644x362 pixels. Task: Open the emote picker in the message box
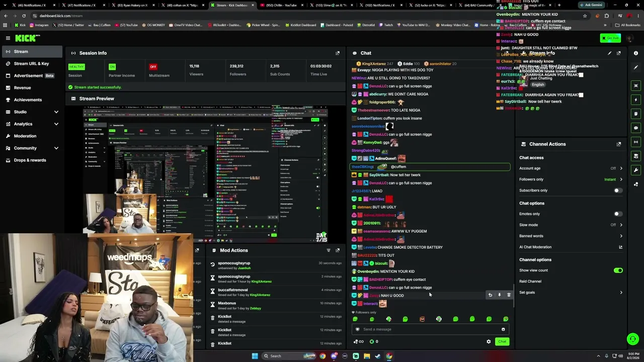(x=503, y=329)
